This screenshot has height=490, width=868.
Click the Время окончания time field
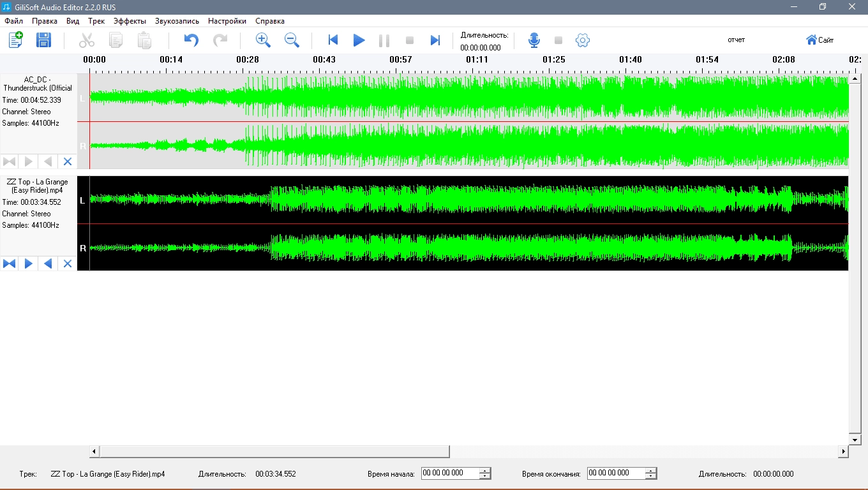[616, 473]
